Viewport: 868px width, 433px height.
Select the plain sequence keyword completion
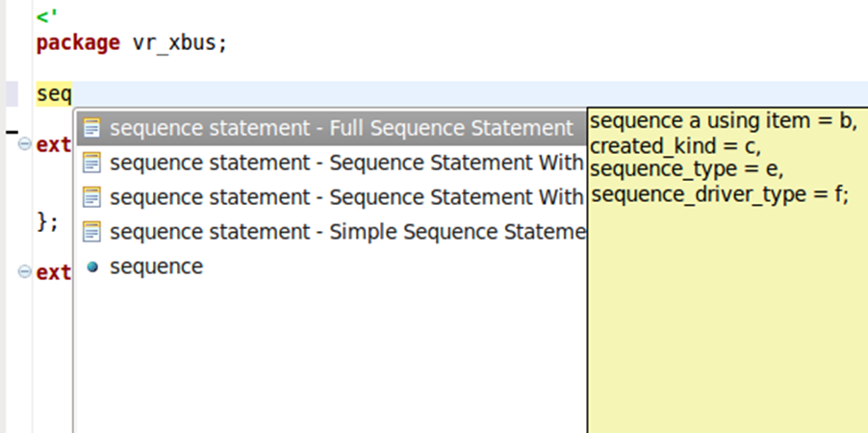pos(331,267)
